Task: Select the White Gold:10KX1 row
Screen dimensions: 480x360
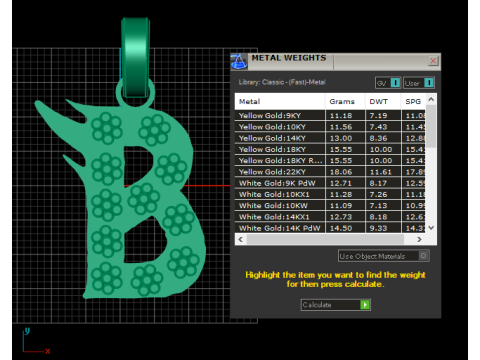Action: 330,195
